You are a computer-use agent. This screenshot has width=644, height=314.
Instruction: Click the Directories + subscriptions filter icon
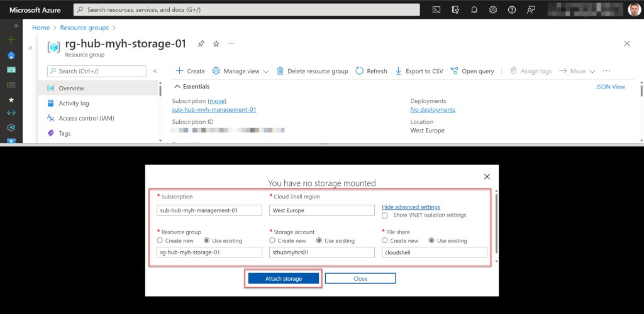[x=455, y=9]
